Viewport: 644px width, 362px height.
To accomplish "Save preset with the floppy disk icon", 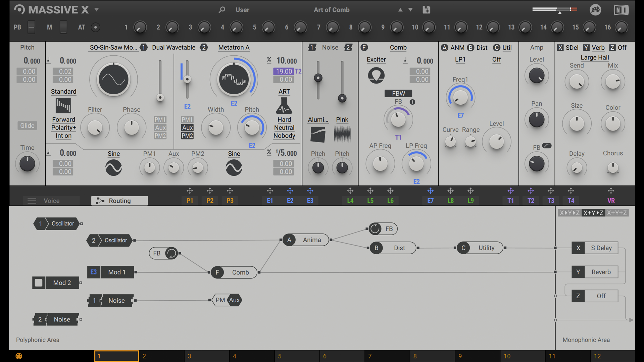I will point(426,10).
